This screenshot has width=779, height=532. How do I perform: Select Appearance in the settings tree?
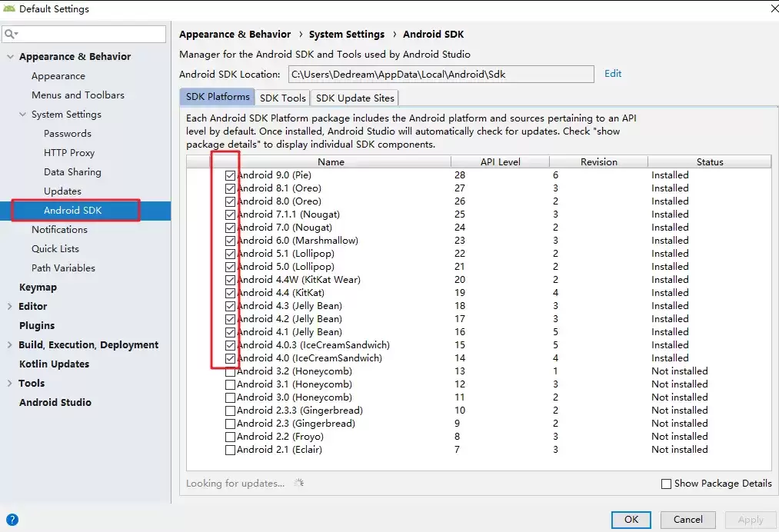tap(58, 76)
